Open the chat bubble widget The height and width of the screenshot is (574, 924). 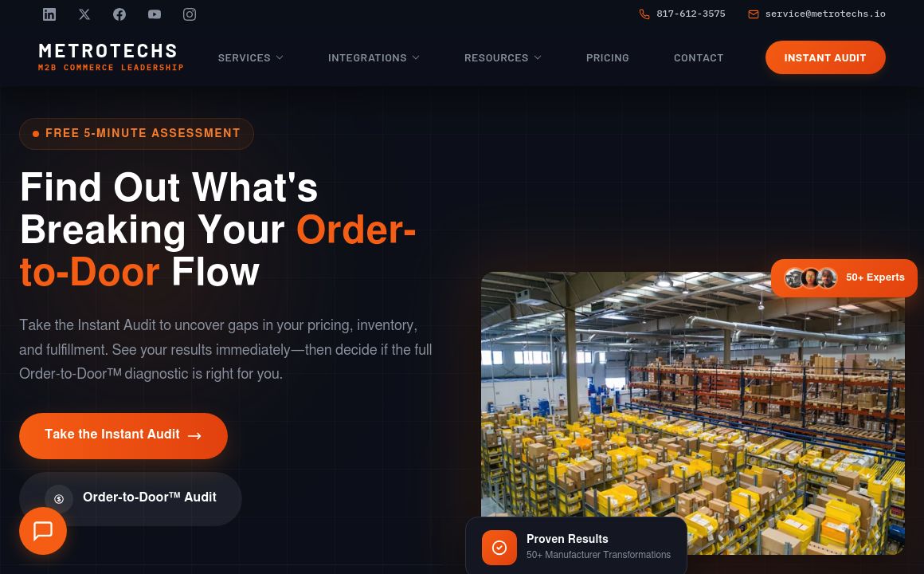pos(43,531)
